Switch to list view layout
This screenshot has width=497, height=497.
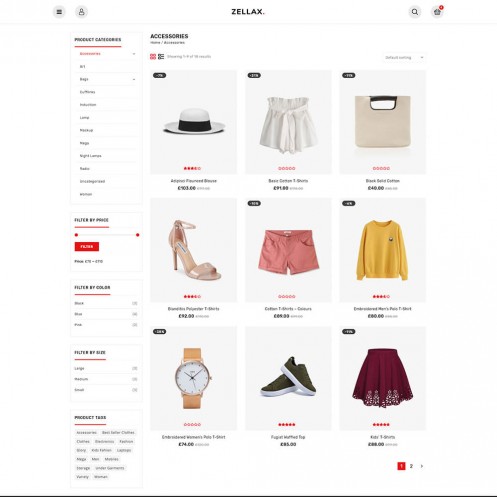tap(161, 57)
